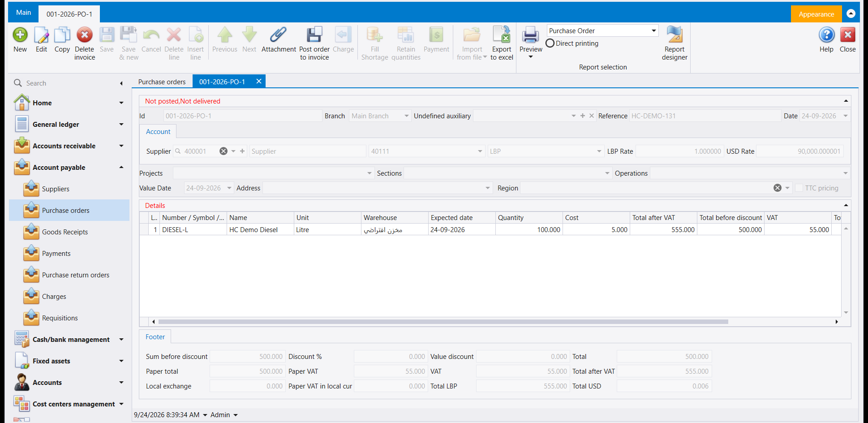The height and width of the screenshot is (423, 868).
Task: Clear the Region field
Action: [x=778, y=188]
